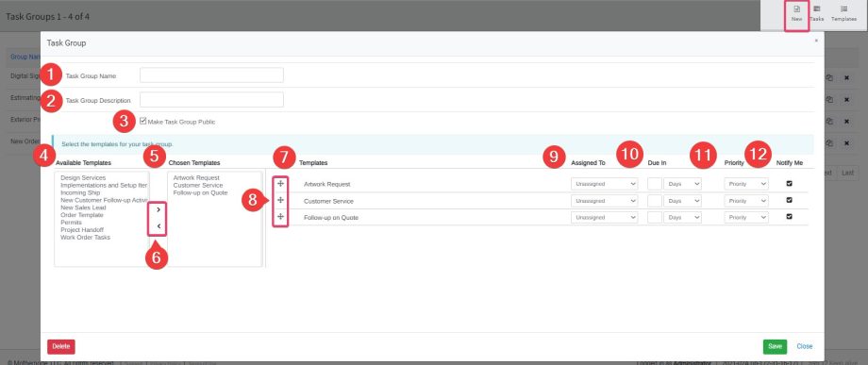Toggle Make Task Group Public checkbox
868x365 pixels.
coord(143,121)
